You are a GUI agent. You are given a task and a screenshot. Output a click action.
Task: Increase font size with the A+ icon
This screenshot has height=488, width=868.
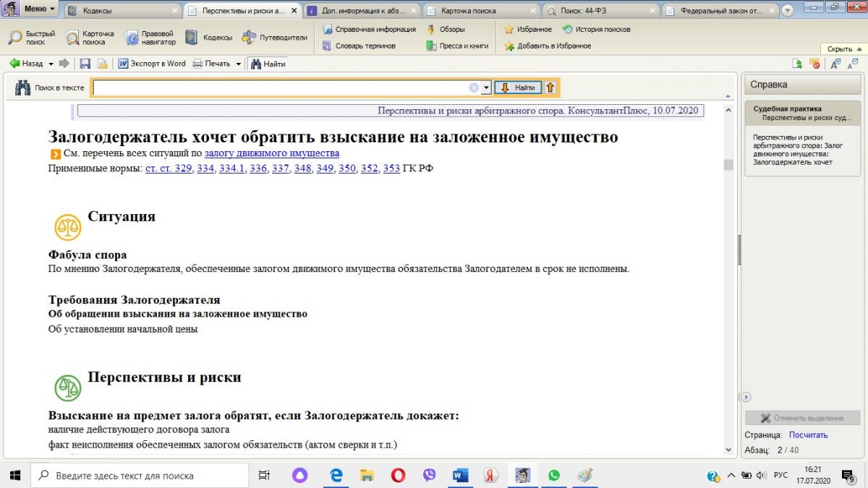click(x=835, y=64)
